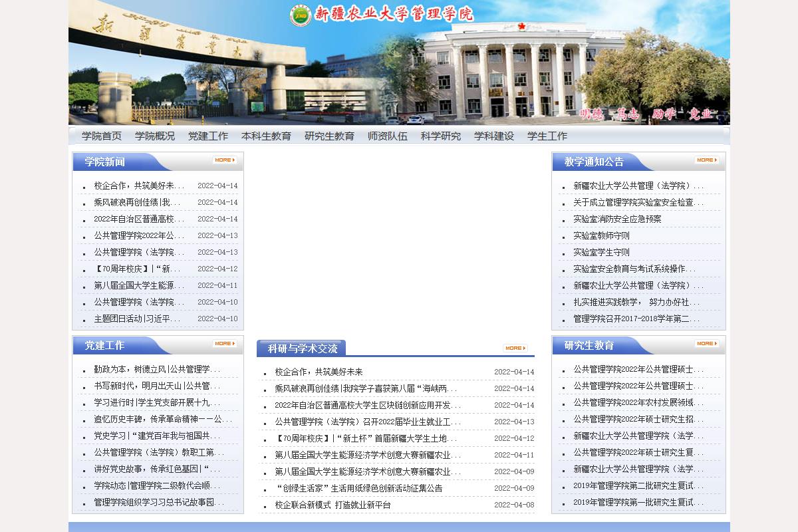Open 主题团日活动 news item
This screenshot has width=798, height=532.
(x=138, y=319)
